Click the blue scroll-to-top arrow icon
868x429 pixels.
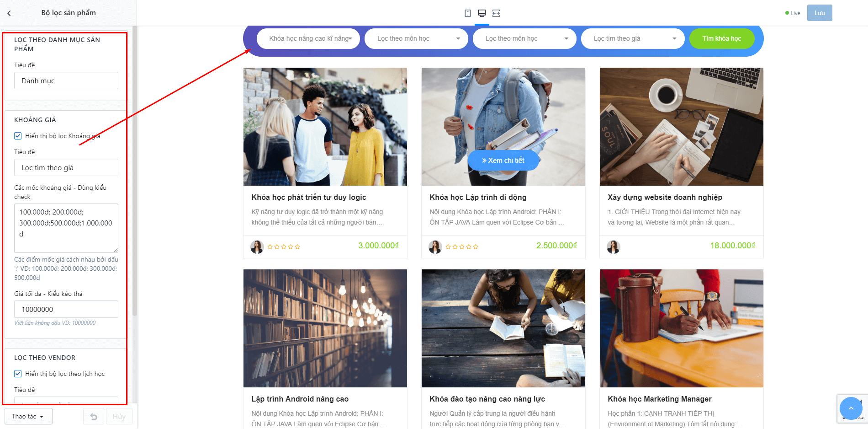pos(851,408)
